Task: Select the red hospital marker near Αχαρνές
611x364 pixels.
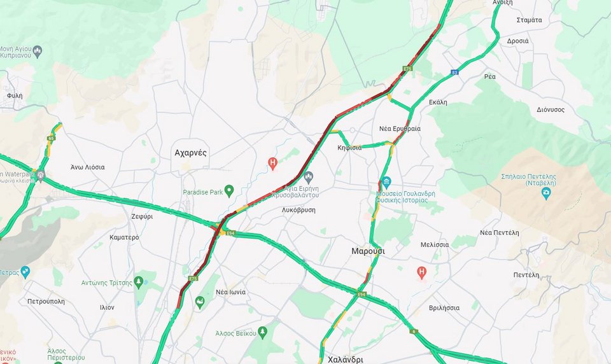Action: [273, 164]
